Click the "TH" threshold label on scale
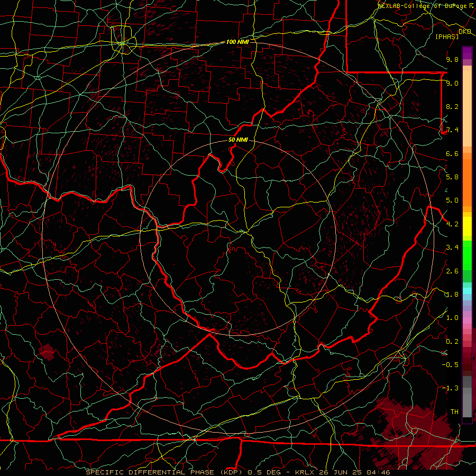476x476 pixels. [454, 412]
